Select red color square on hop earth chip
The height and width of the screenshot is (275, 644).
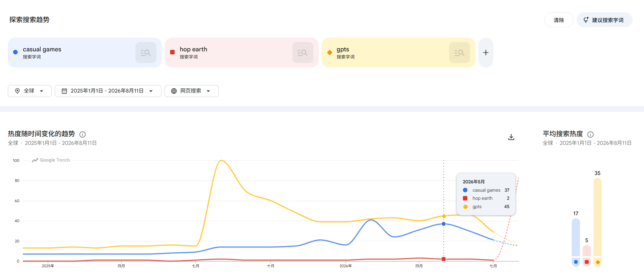[173, 52]
